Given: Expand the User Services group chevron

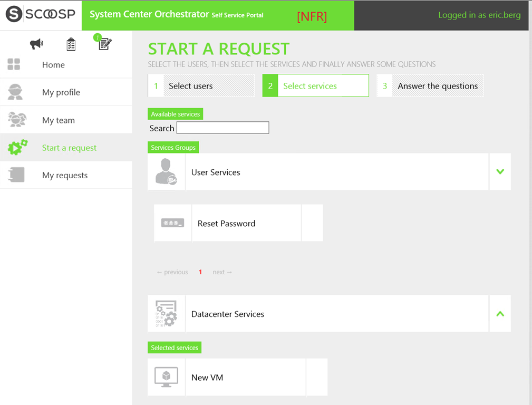Looking at the screenshot, I should click(500, 172).
